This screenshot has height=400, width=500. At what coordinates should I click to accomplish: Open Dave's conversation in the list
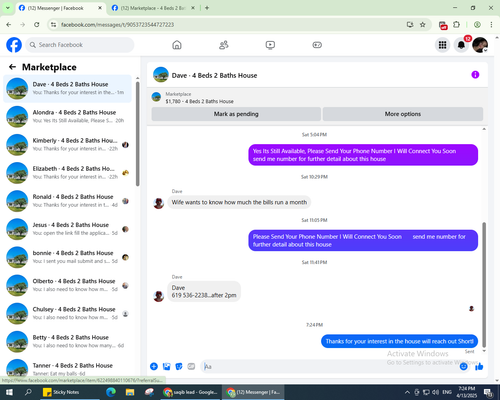pos(67,89)
